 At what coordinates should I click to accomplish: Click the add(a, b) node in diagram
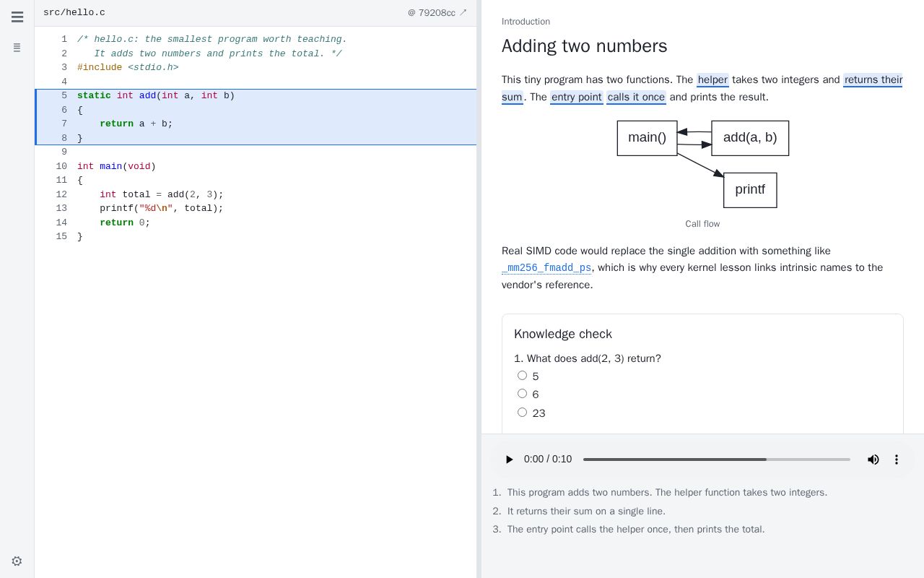click(750, 138)
